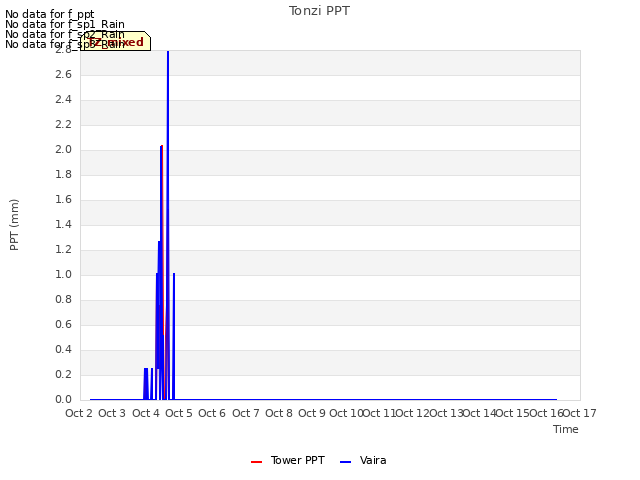The width and height of the screenshot is (640, 480).
Task: Click the isolated 1.0 mm blue spike near Oct 5
Action: (174, 336)
